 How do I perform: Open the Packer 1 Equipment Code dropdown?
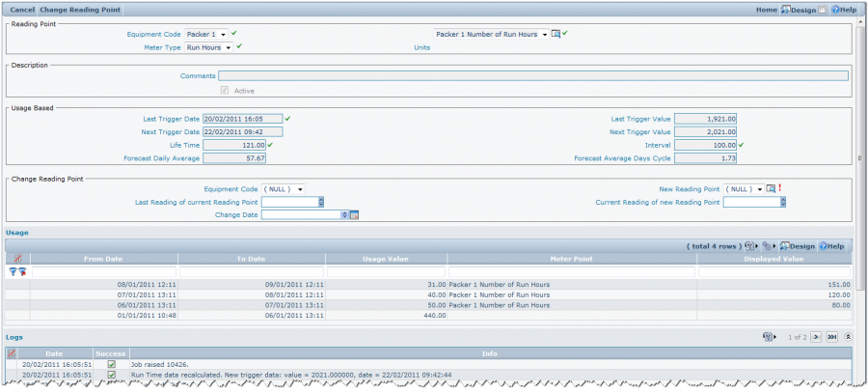coord(206,34)
